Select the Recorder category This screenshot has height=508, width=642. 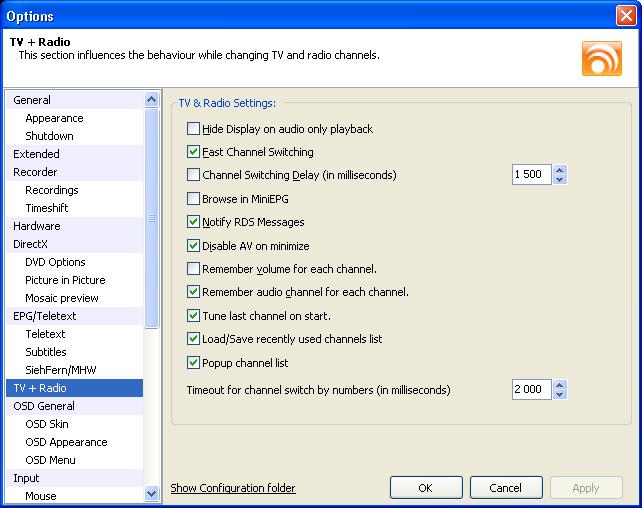pyautogui.click(x=35, y=172)
